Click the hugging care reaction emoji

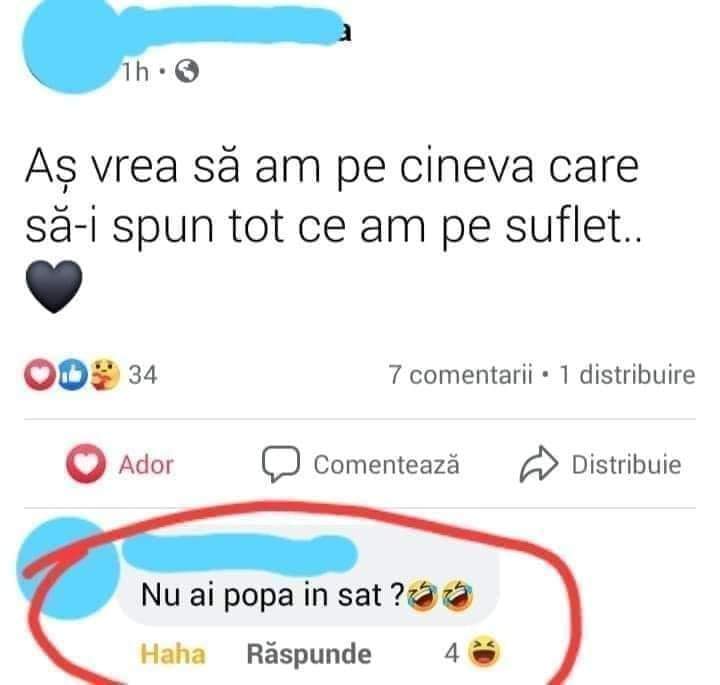coord(105,375)
